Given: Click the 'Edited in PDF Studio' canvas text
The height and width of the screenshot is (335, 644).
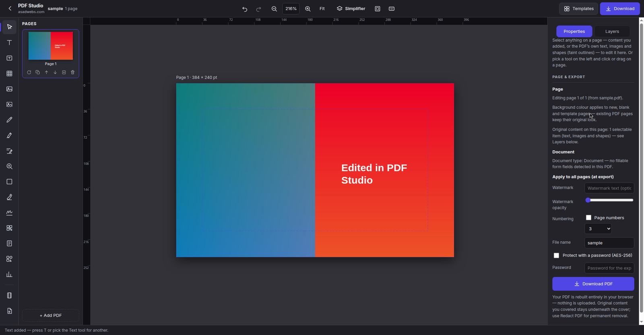Looking at the screenshot, I should [374, 174].
